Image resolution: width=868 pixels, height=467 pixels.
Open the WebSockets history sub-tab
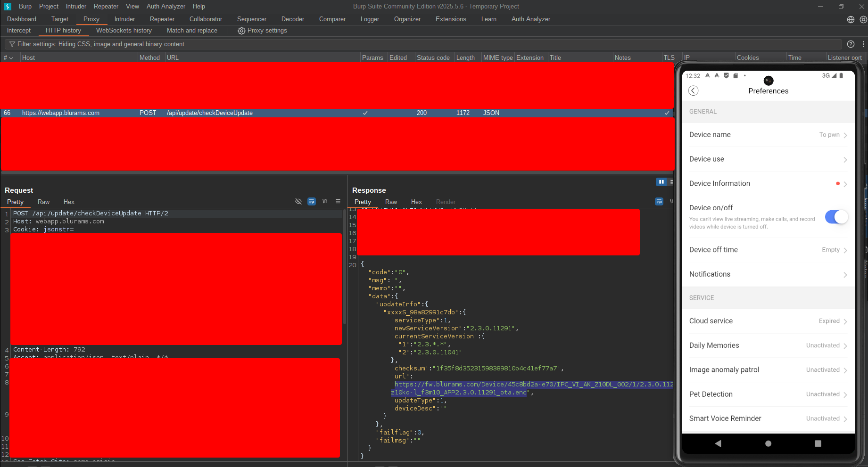coord(124,31)
